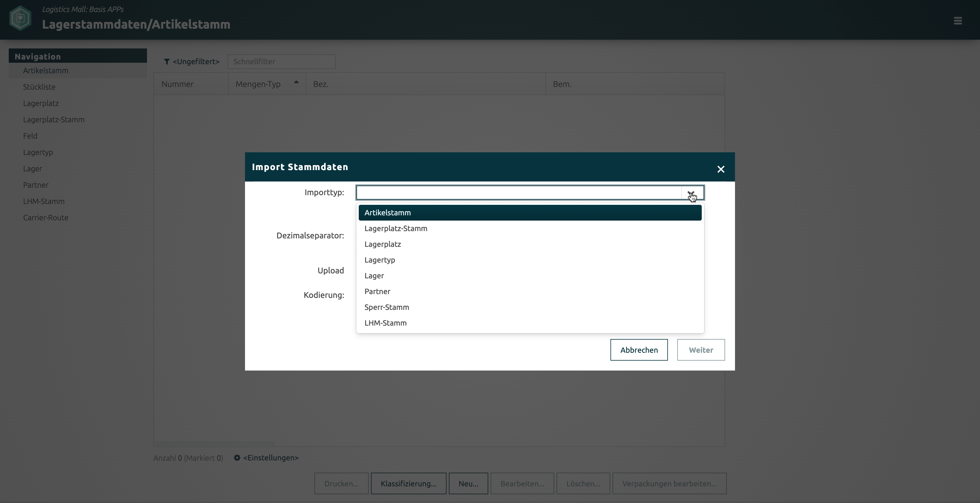Click the Logistics Mall hexagon logo
980x503 pixels.
click(20, 18)
